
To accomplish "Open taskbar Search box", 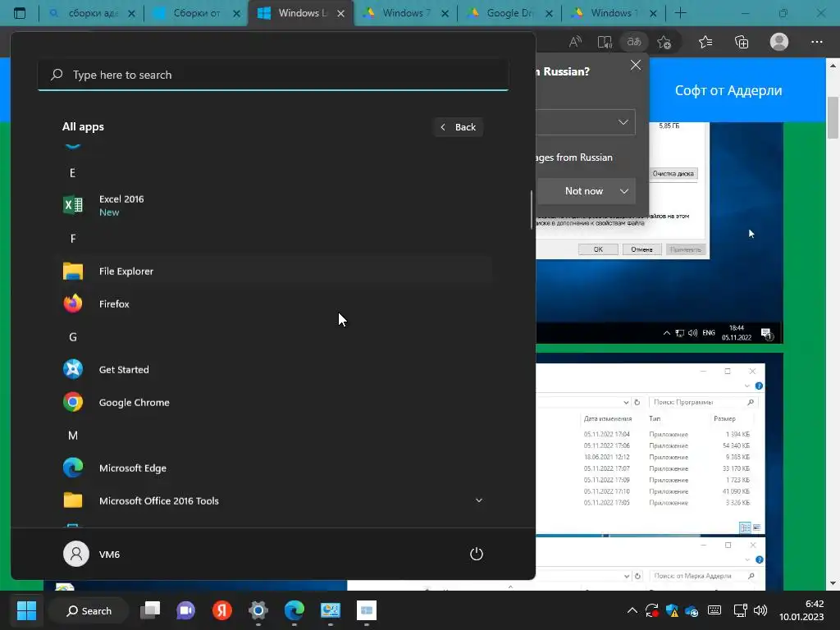I will click(89, 610).
